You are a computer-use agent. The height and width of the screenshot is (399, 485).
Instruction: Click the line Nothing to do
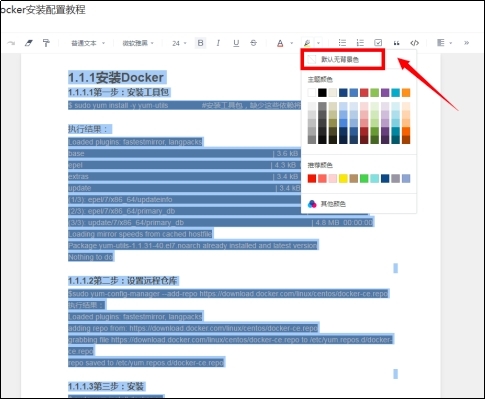91,257
